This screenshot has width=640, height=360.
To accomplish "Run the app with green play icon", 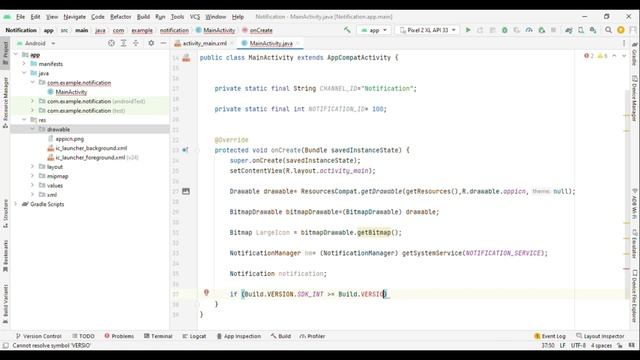I will 468,30.
